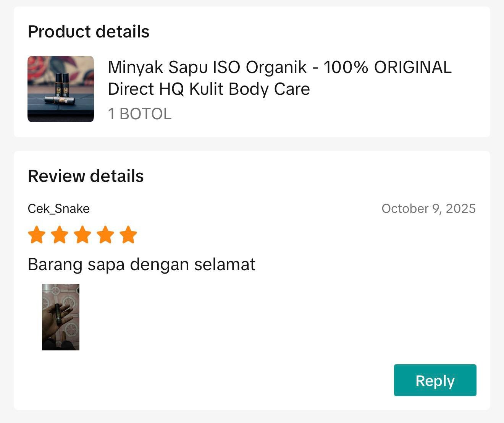Click the word 'Organik' in product title
Image resolution: width=504 pixels, height=423 pixels.
(276, 67)
